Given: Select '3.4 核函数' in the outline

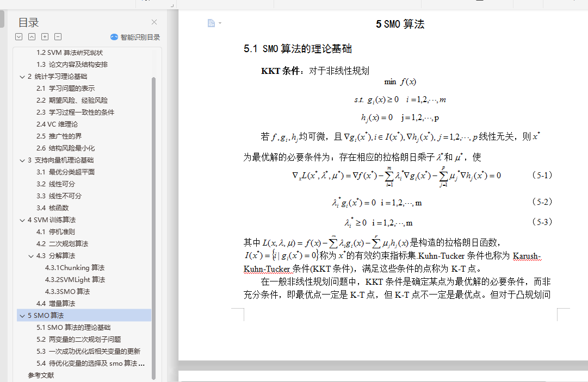Looking at the screenshot, I should tap(53, 208).
